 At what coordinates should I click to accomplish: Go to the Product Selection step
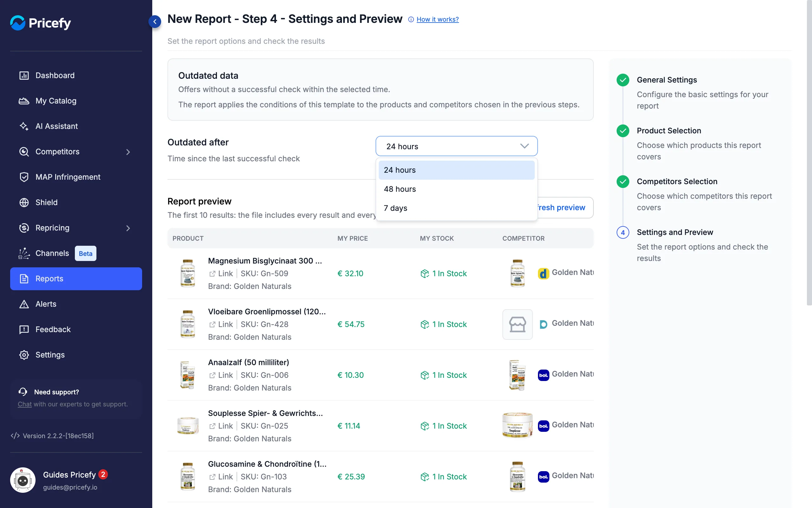point(669,131)
